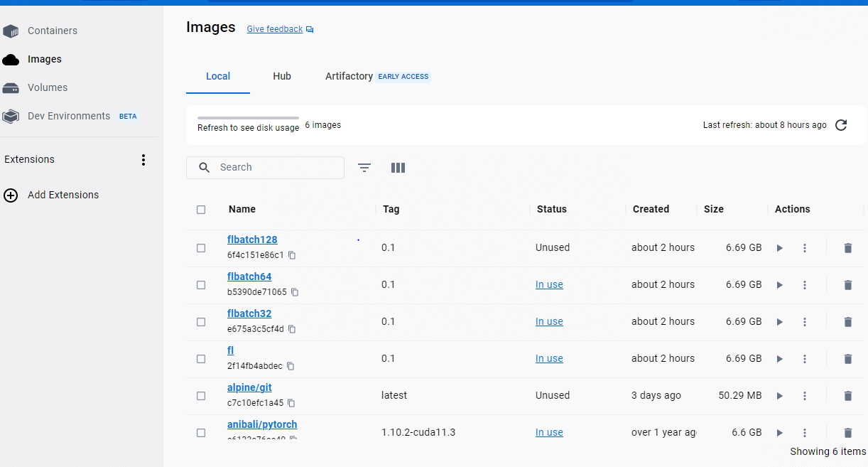
Task: Run the flbatch128 image
Action: pos(779,248)
